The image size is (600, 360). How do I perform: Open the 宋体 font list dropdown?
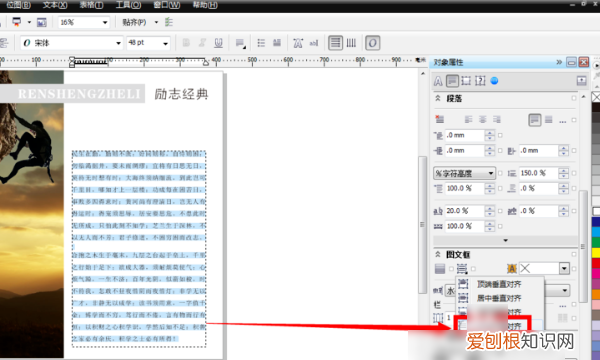click(118, 43)
